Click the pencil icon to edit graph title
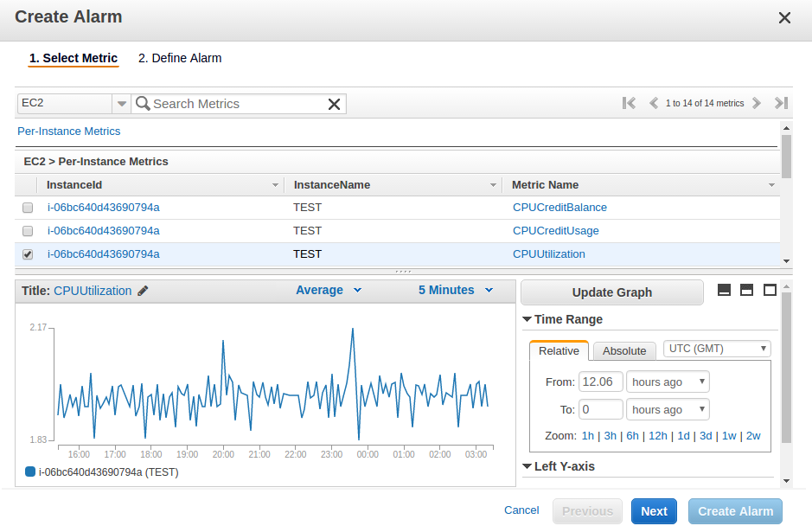Screen dimensions: 812x526 pos(144,291)
